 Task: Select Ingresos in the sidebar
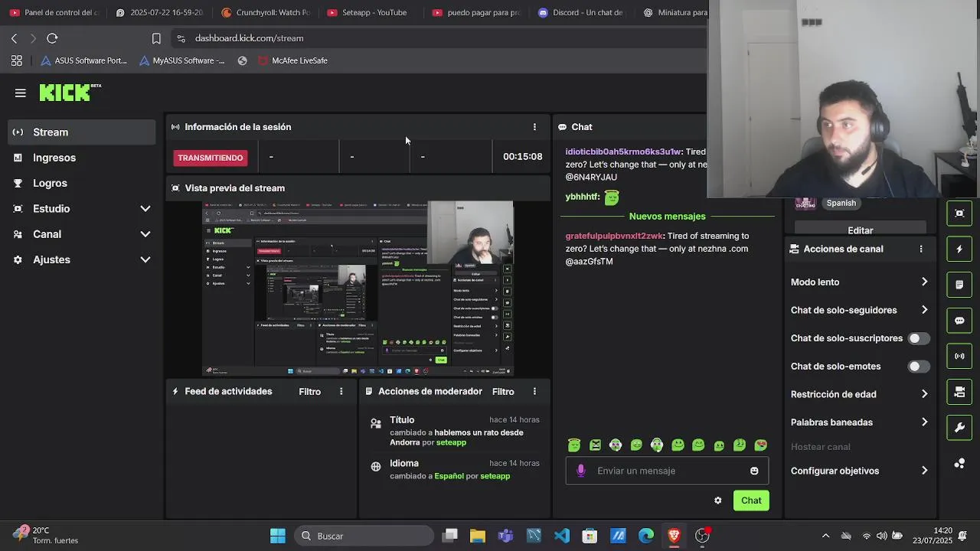coord(82,158)
